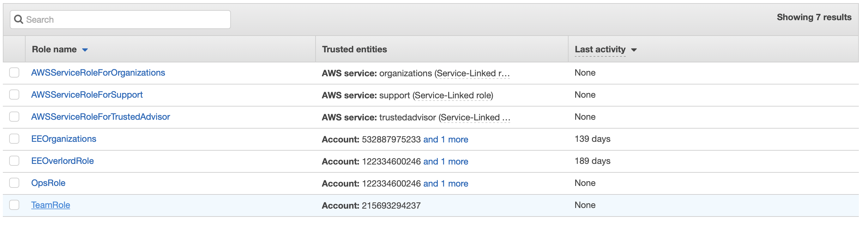Viewport: 868px width, 231px height.
Task: Click the Trusted entities column header
Action: click(x=354, y=49)
